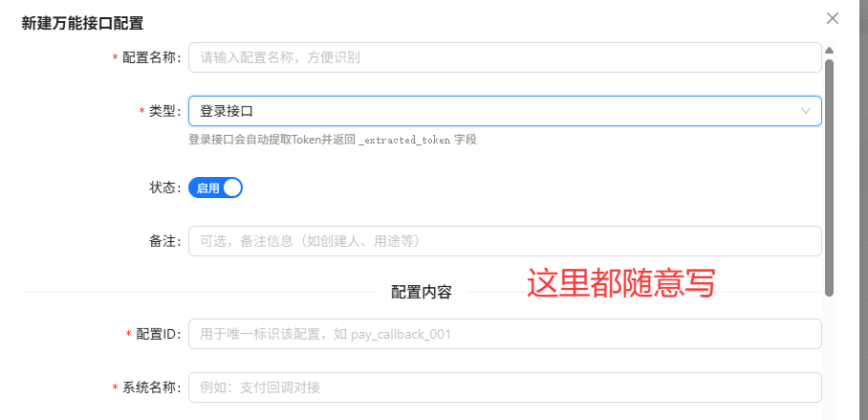Click the scrollbar up arrow
868x420 pixels.
[x=829, y=50]
